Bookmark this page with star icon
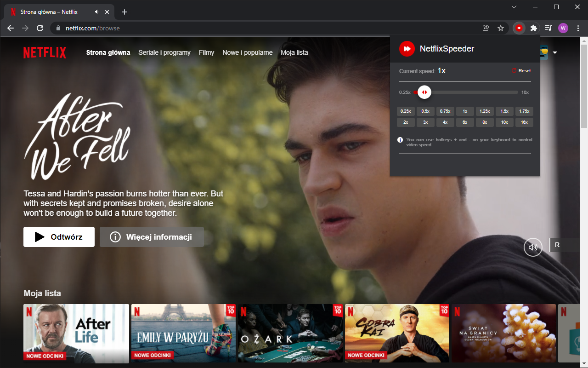Screen dimensions: 588x368 click(x=501, y=28)
